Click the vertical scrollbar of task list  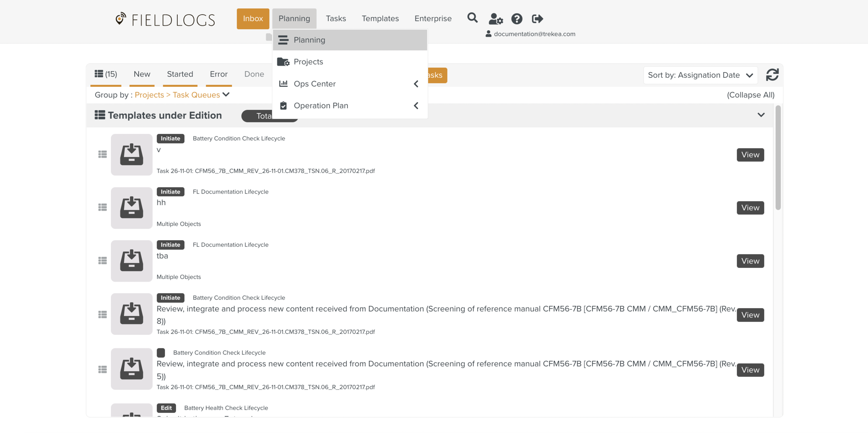(x=778, y=158)
